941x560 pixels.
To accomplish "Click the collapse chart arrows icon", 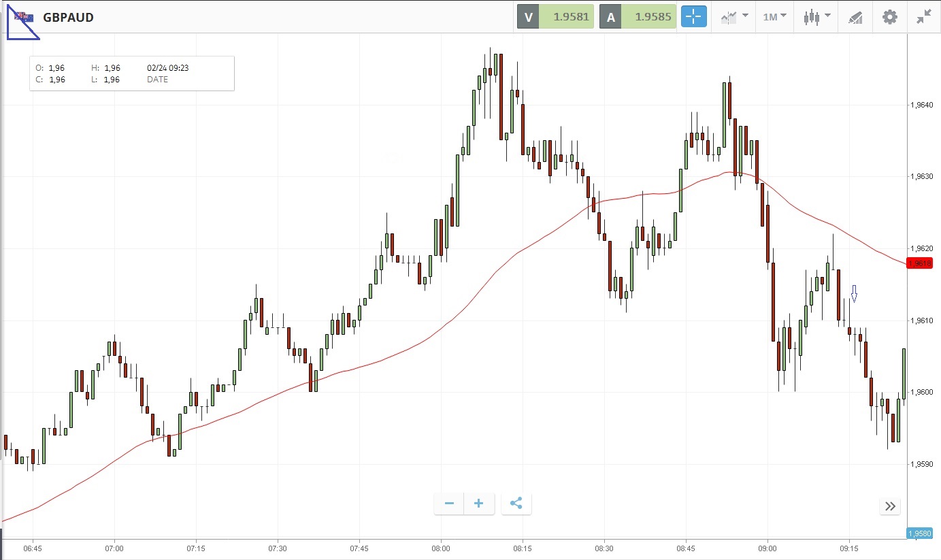I will pos(923,17).
